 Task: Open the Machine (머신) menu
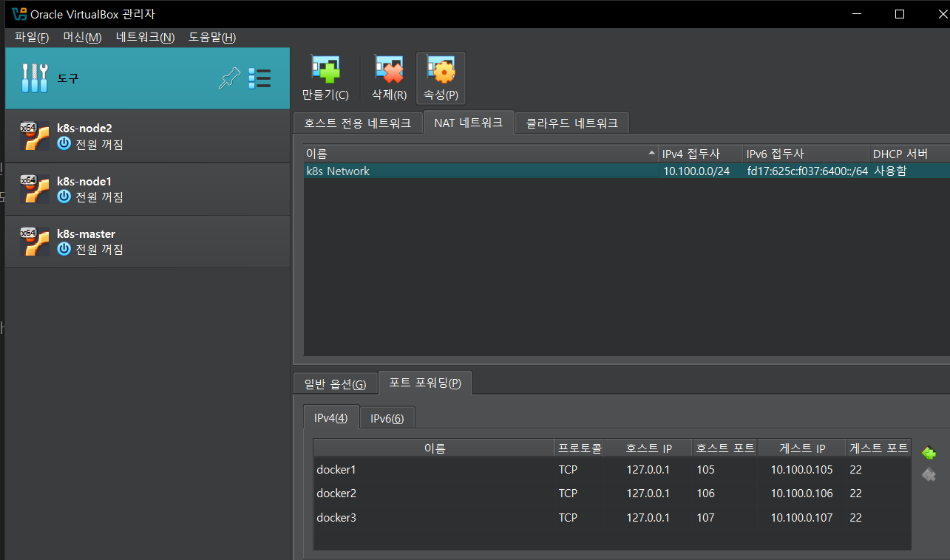pos(82,38)
